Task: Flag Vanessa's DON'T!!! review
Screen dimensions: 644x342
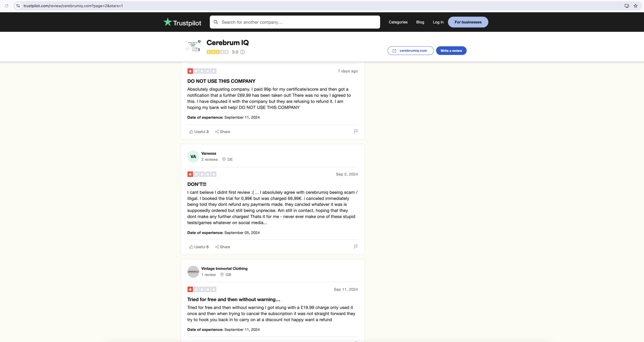Action: pos(356,247)
